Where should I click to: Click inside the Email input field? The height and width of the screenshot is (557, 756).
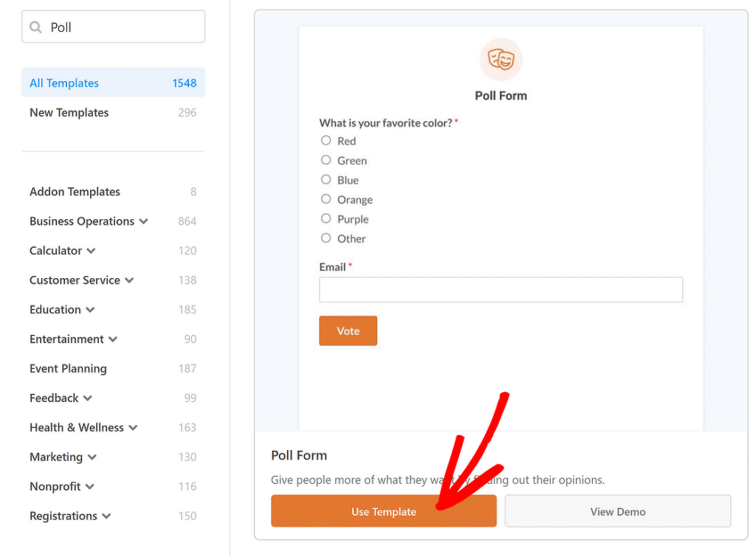tap(501, 289)
